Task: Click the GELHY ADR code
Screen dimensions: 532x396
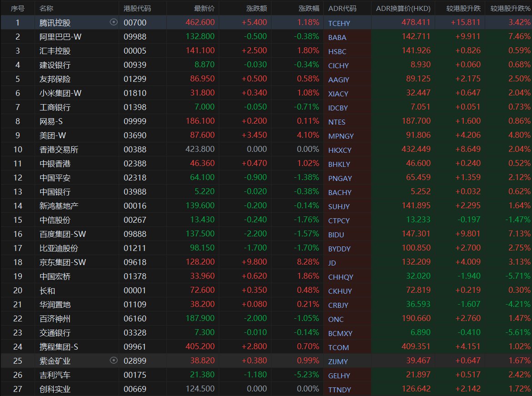Action: coord(339,376)
